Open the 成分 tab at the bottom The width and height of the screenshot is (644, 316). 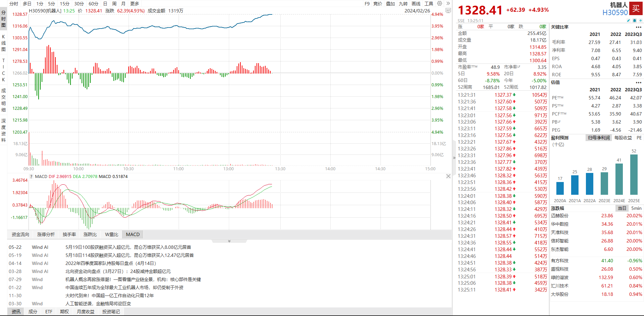[33, 312]
